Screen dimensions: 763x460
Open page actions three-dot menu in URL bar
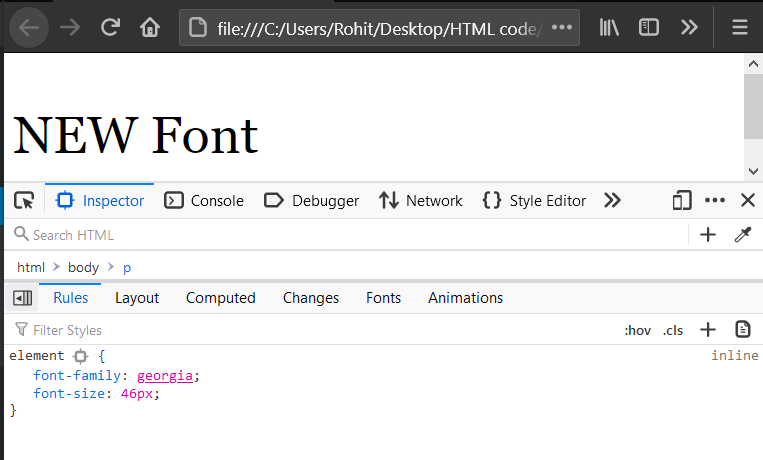pos(562,27)
